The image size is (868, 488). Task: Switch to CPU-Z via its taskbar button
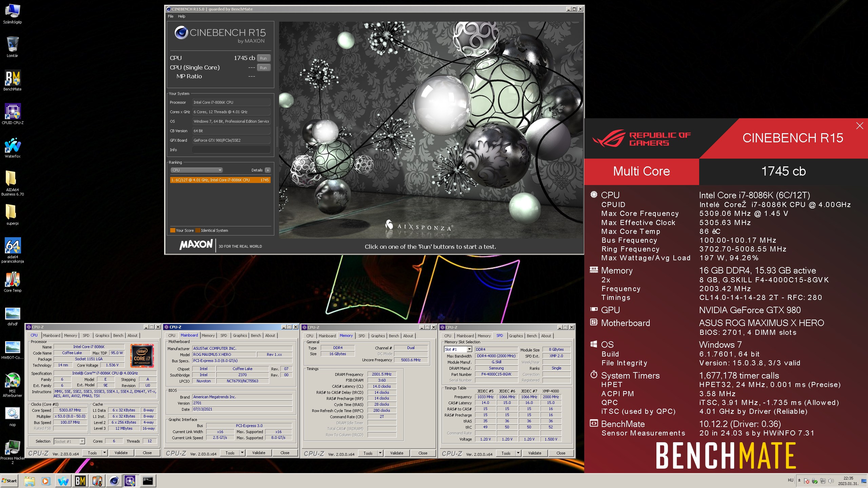coord(130,481)
